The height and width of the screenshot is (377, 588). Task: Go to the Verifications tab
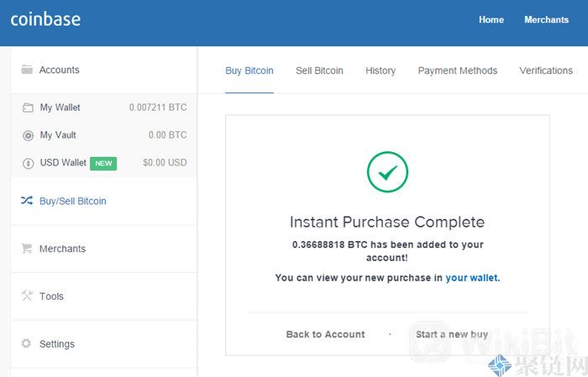[x=546, y=71]
